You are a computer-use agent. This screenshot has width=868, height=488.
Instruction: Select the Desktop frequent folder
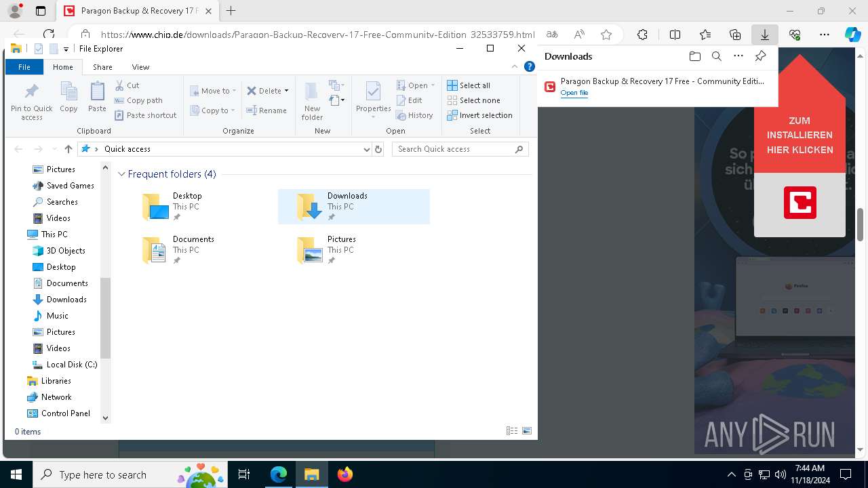199,207
